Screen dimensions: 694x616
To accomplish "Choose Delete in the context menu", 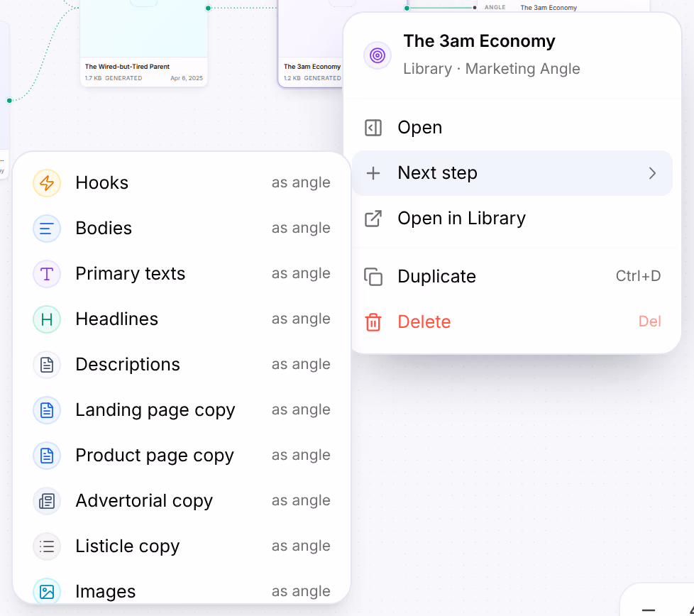I will (x=512, y=322).
